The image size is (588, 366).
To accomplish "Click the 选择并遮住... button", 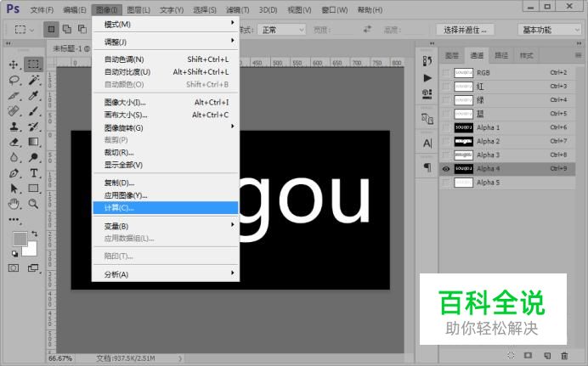I will [x=465, y=30].
